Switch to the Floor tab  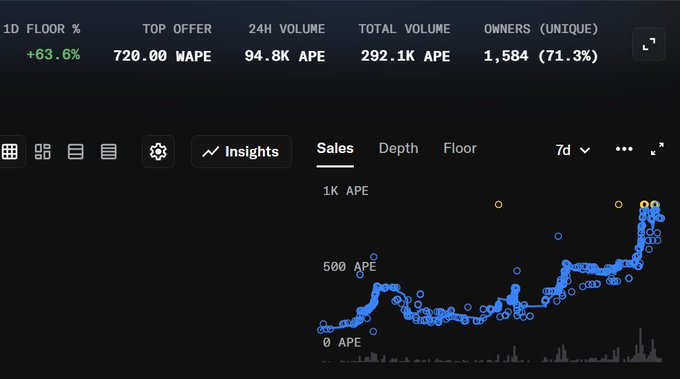(x=460, y=149)
